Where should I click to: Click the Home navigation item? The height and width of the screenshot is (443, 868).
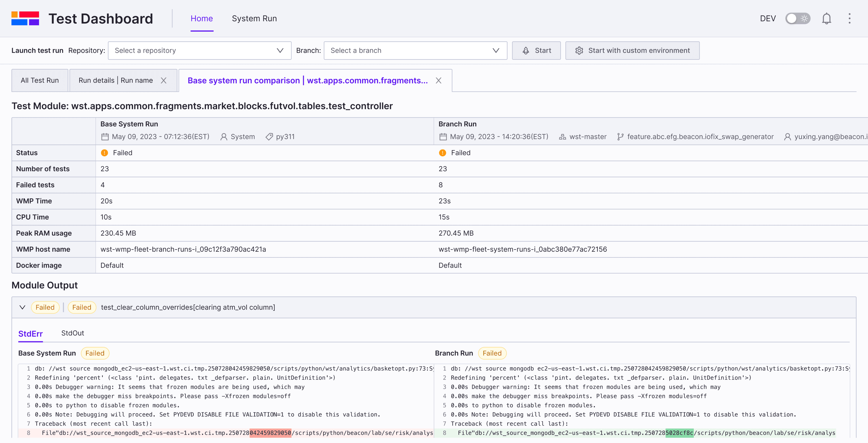click(202, 18)
